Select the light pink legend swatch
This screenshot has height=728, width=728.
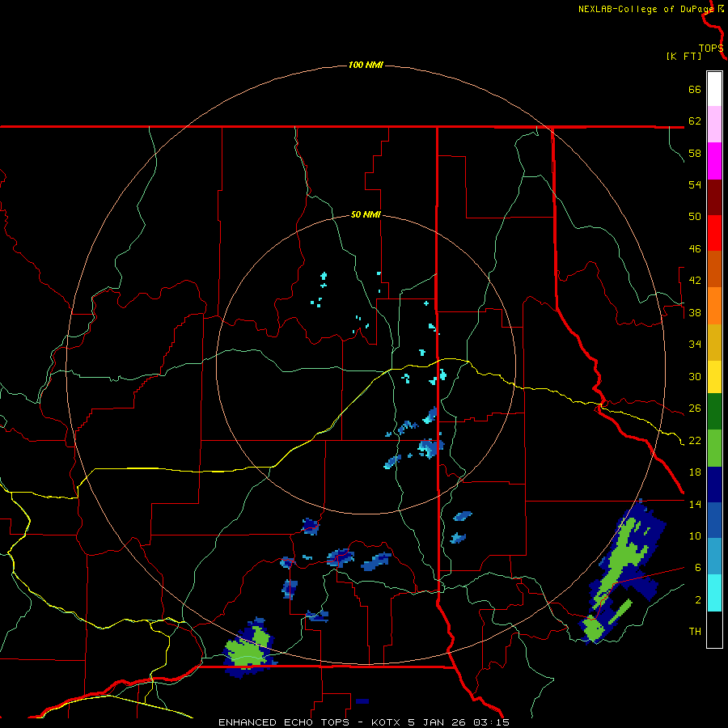pos(714,125)
